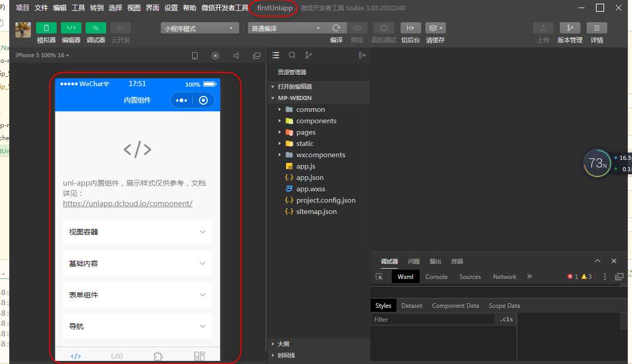Click the detach simulator window icon
Screen dimensions: 632x364
coord(257,56)
